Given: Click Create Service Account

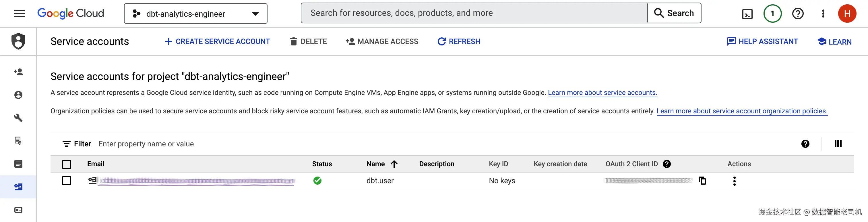Looking at the screenshot, I should [217, 41].
